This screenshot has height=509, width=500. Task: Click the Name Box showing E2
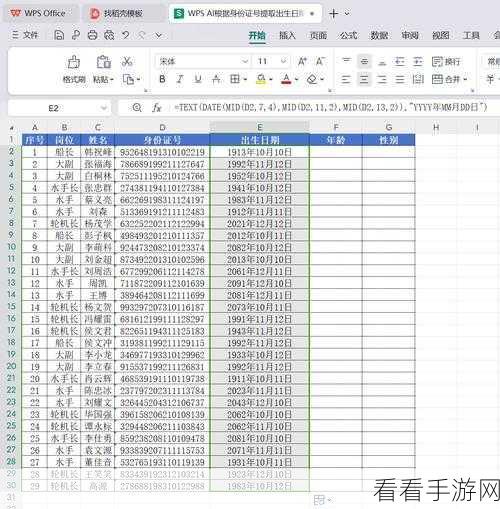[53, 108]
